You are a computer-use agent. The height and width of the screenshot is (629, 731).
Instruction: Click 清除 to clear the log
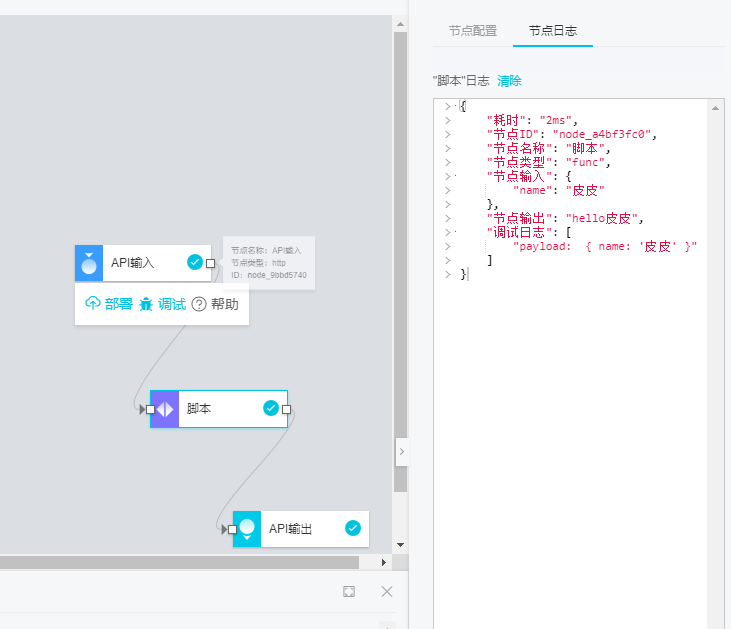click(x=509, y=81)
